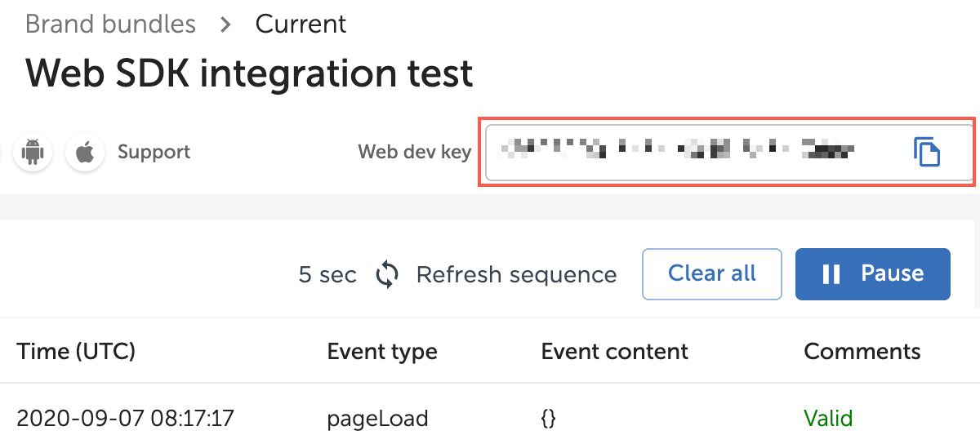This screenshot has width=980, height=444.
Task: Select the 2020-09-07 08:17:17 timestamp cell
Action: [125, 419]
